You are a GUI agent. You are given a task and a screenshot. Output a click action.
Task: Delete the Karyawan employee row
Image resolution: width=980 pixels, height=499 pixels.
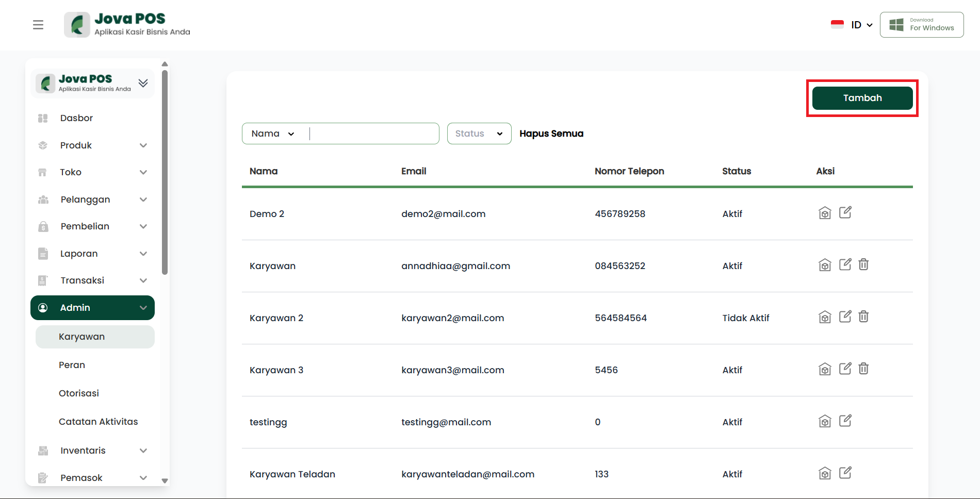pos(863,264)
